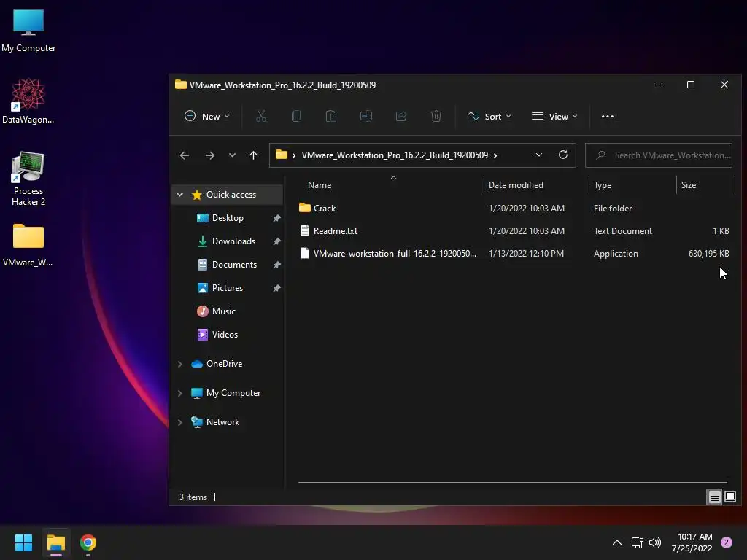The image size is (747, 560).
Task: Open the View dropdown menu
Action: click(554, 116)
